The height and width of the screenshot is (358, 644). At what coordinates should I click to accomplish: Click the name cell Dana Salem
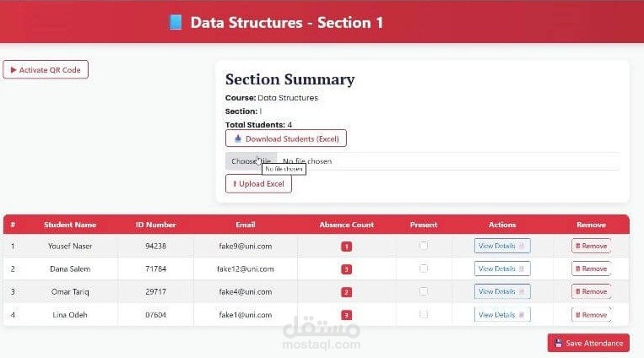pyautogui.click(x=70, y=268)
